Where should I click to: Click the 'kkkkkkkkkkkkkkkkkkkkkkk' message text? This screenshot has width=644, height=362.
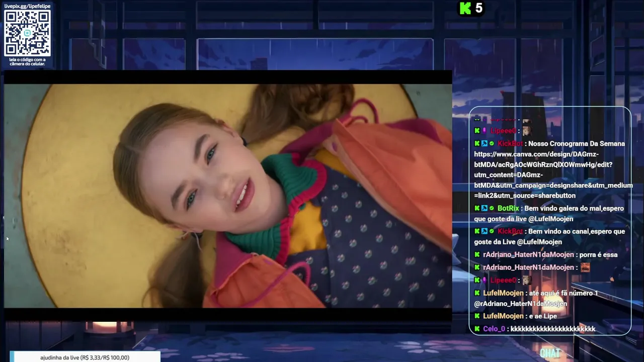[552, 329]
